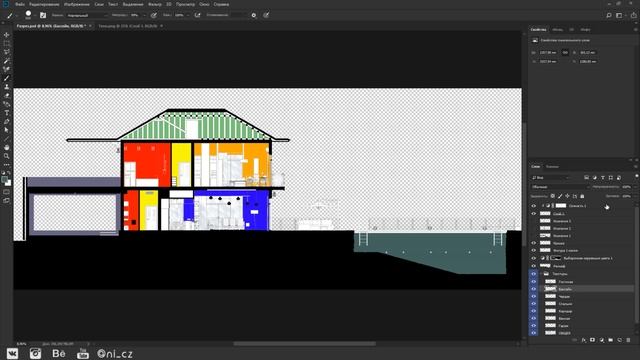Open the Файл menu
This screenshot has height=360, width=640.
pos(20,4)
